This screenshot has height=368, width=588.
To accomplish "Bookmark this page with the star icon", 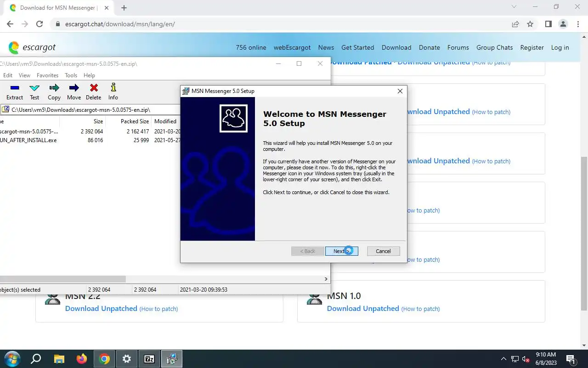I will click(530, 24).
